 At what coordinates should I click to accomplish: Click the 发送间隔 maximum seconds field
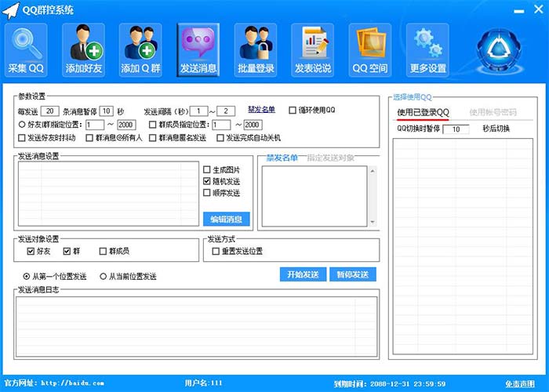click(x=226, y=111)
